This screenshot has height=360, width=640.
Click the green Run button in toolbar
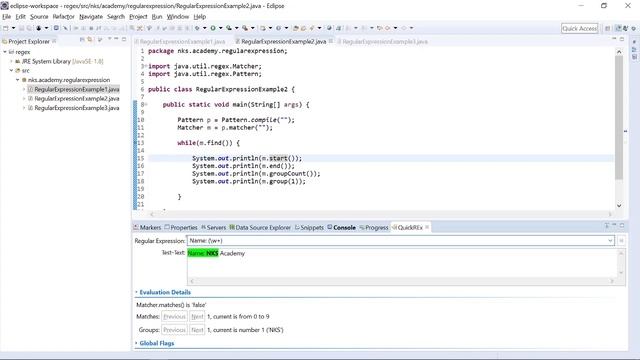(x=213, y=28)
